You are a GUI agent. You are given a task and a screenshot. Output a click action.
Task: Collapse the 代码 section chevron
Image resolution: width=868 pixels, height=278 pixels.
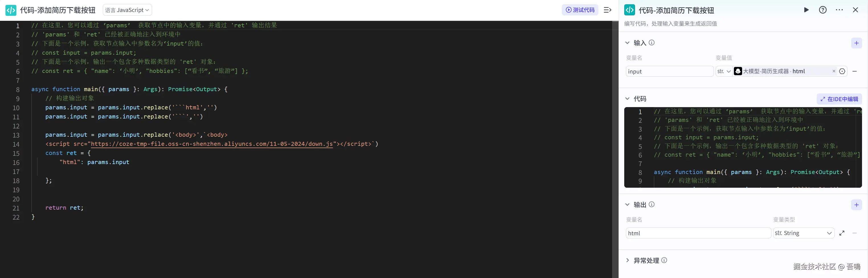click(627, 99)
